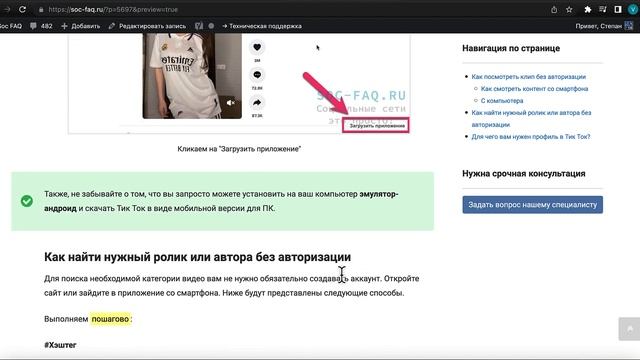Click the Добавить plus menu item

coord(80,26)
